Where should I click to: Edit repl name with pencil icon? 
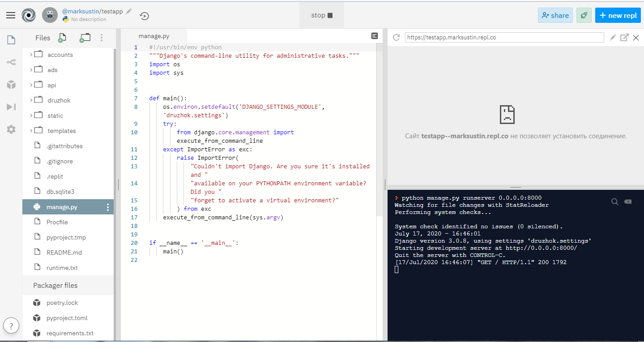click(129, 11)
